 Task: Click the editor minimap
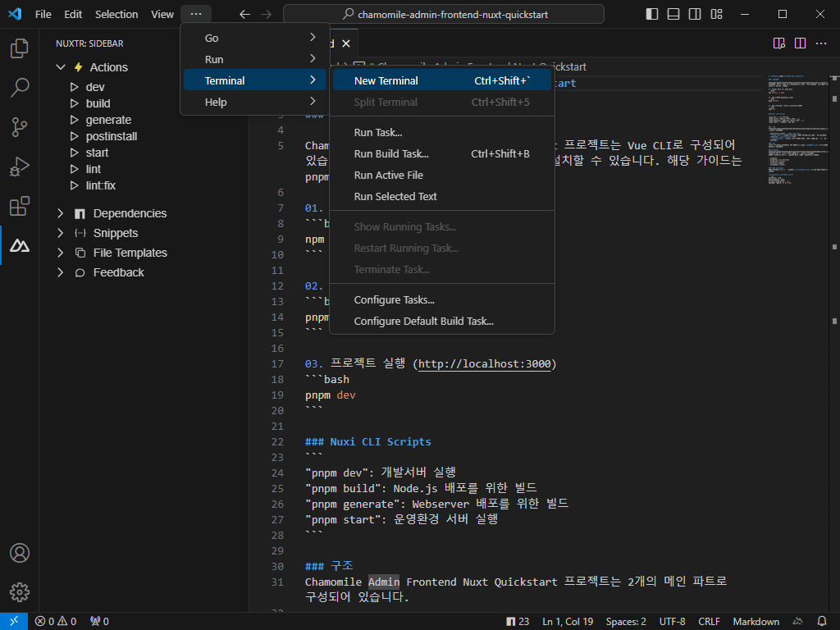[798, 130]
